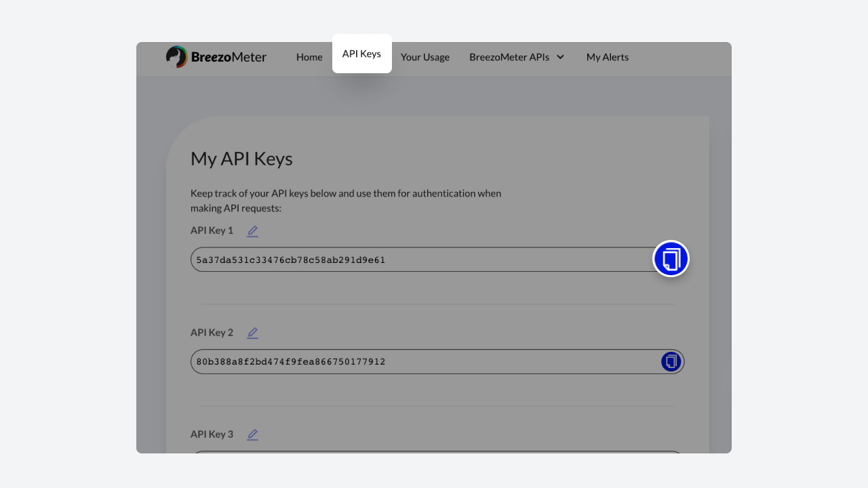Image resolution: width=868 pixels, height=488 pixels.
Task: Copy API Key 1 to clipboard
Action: pos(671,259)
